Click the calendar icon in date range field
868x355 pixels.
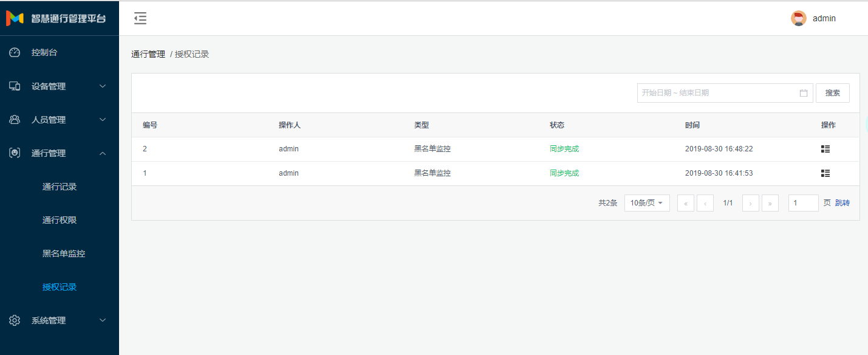click(804, 93)
